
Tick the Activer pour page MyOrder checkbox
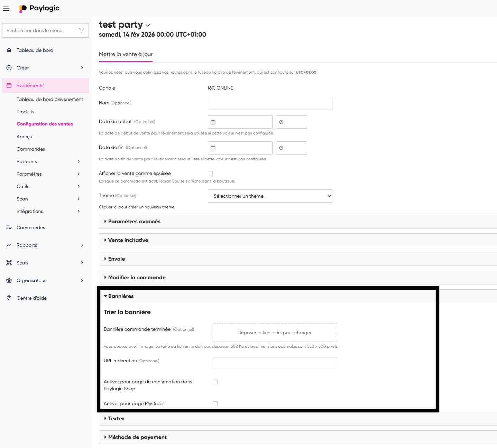tap(215, 404)
